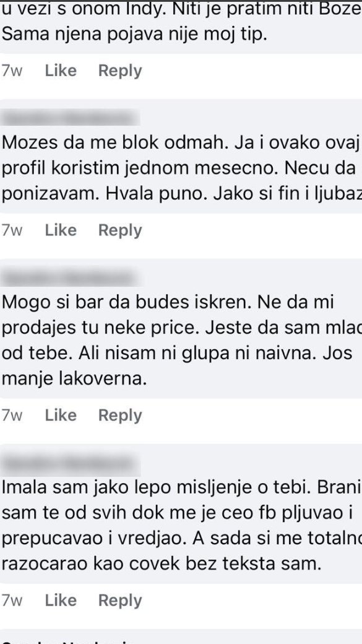
Task: Reply to the "Mozes da me blok odmah" comment
Action: (120, 230)
